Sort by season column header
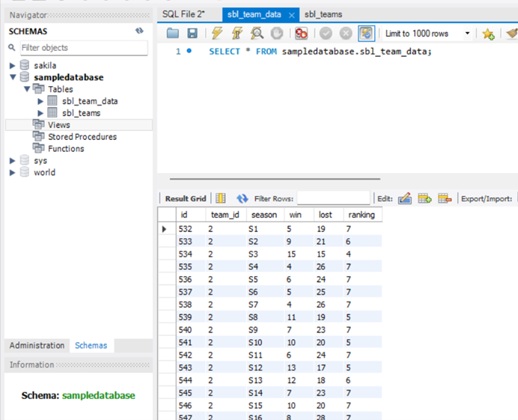 click(x=265, y=215)
